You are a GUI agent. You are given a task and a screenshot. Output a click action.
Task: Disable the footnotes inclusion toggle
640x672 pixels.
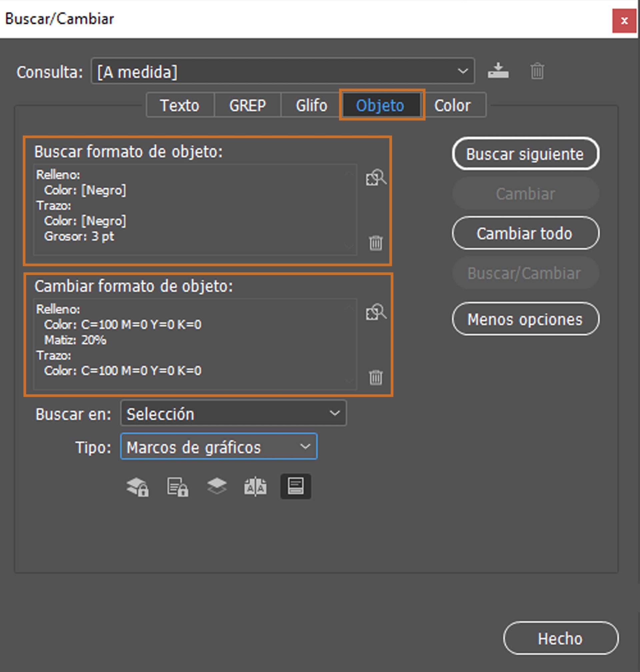point(295,486)
